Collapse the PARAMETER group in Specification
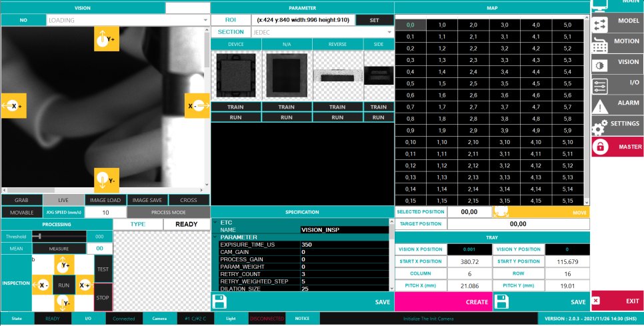This screenshot has height=326, width=644. coord(215,237)
